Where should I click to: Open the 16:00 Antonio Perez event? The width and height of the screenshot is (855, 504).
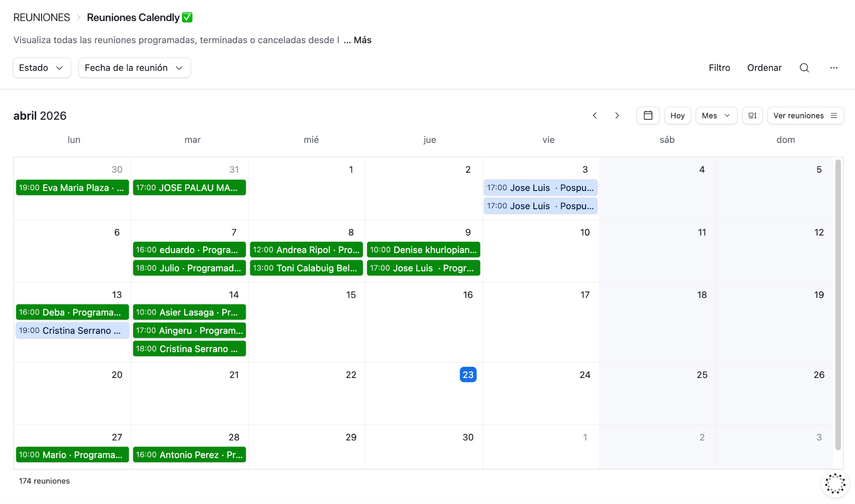[x=189, y=455]
